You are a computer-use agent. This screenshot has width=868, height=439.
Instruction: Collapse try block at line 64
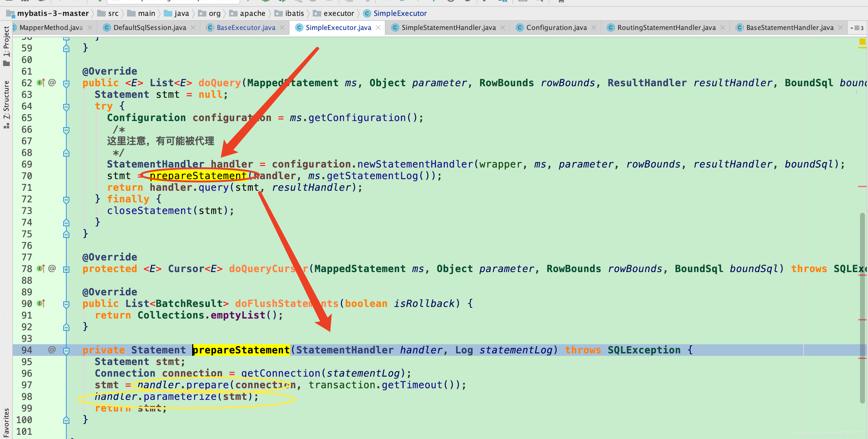[x=66, y=107]
